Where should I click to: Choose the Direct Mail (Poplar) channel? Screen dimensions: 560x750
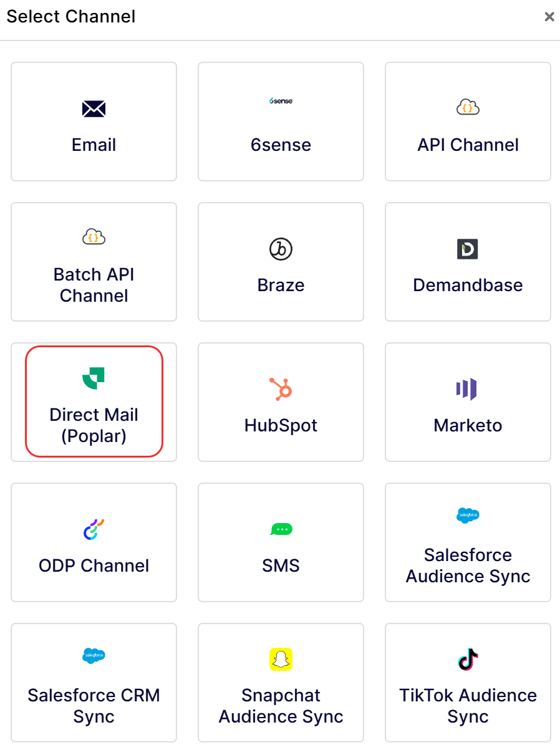tap(94, 401)
